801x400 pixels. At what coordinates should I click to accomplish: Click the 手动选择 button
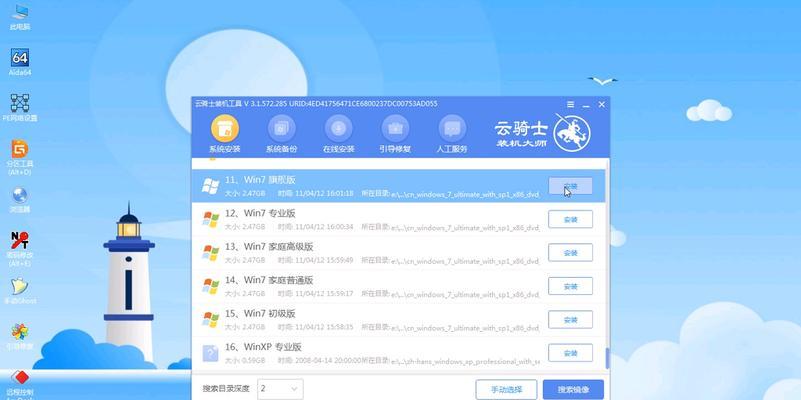coord(506,390)
